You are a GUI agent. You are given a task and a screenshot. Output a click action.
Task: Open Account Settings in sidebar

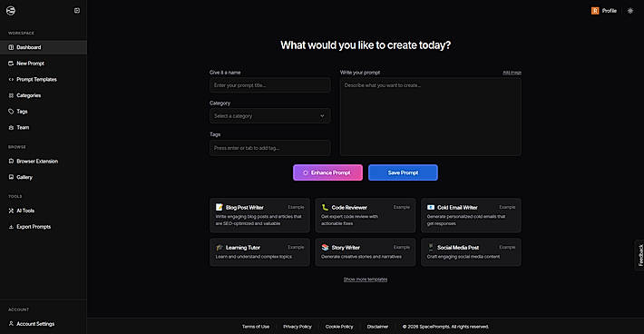point(44,324)
